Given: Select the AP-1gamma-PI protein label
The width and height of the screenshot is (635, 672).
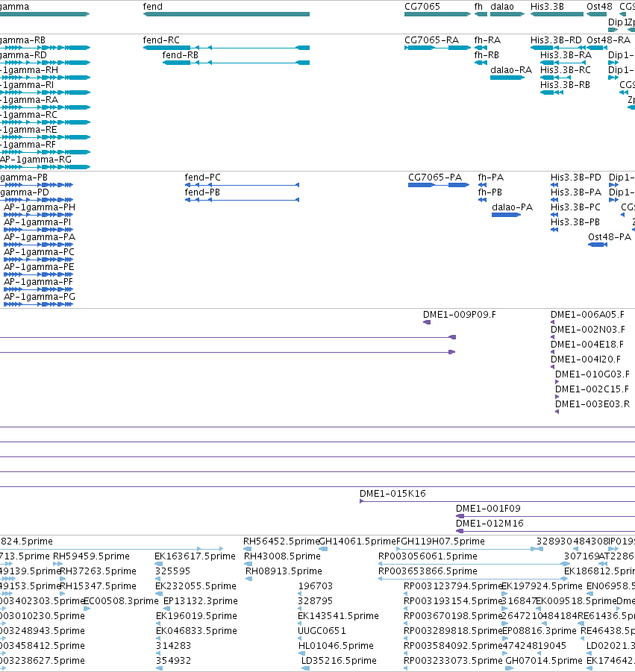Looking at the screenshot, I should point(37,222).
